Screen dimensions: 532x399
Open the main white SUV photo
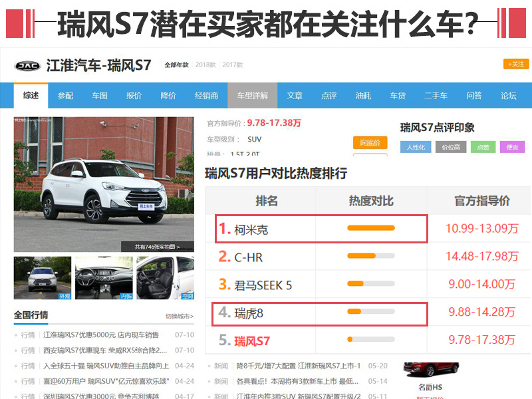[x=104, y=184]
